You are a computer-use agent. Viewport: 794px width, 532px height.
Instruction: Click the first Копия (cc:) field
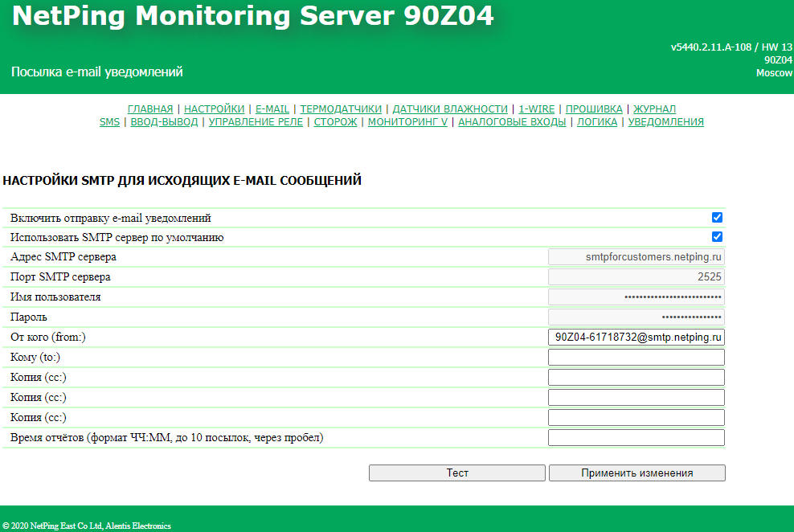636,378
